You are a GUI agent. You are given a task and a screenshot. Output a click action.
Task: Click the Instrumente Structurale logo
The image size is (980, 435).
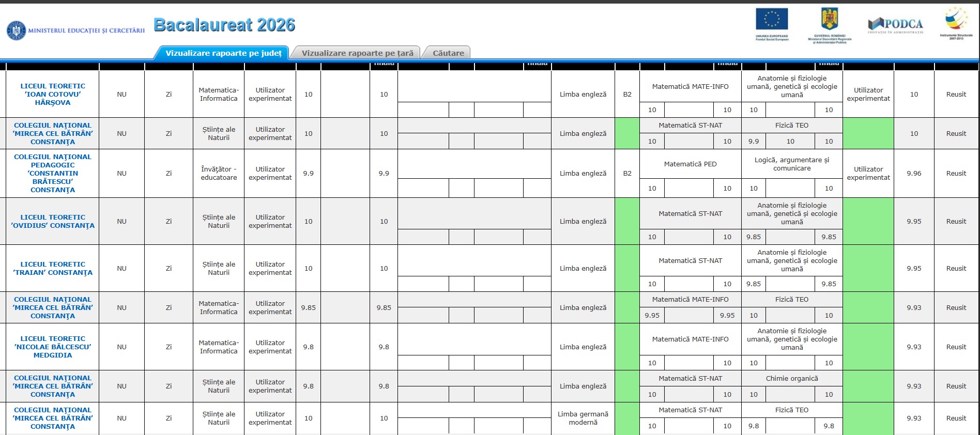956,23
